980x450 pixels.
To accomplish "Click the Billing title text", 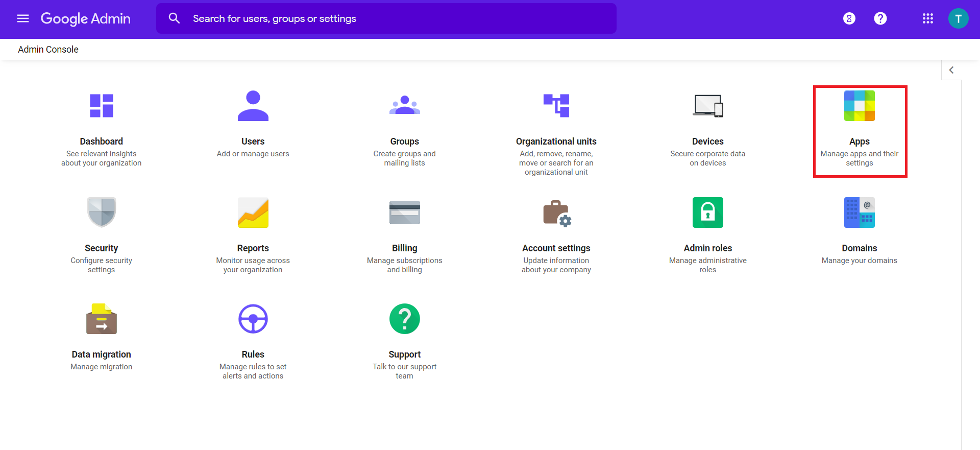I will coord(405,248).
